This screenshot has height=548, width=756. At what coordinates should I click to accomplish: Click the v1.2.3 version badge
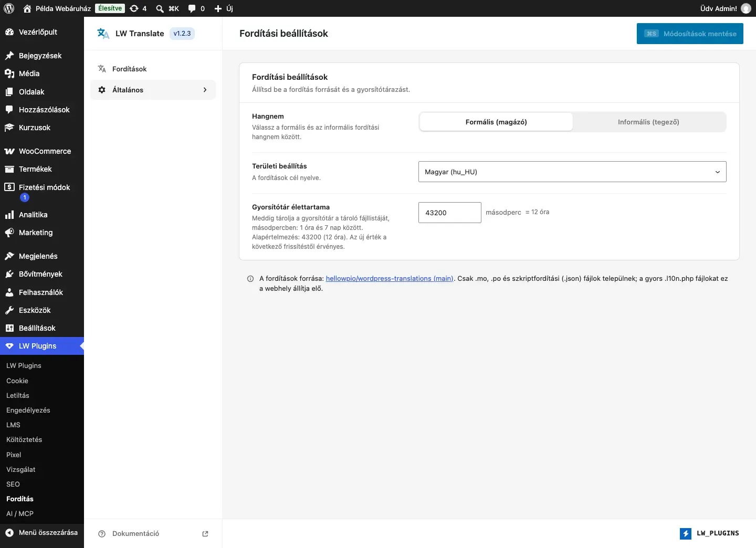182,34
